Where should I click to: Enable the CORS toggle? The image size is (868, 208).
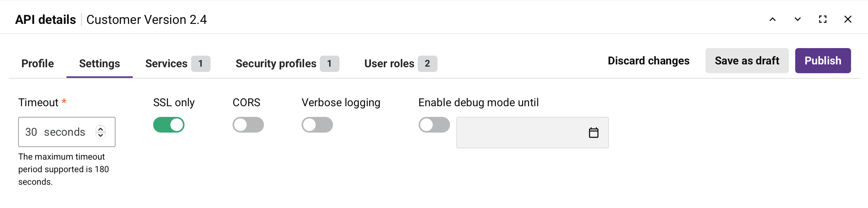point(248,125)
